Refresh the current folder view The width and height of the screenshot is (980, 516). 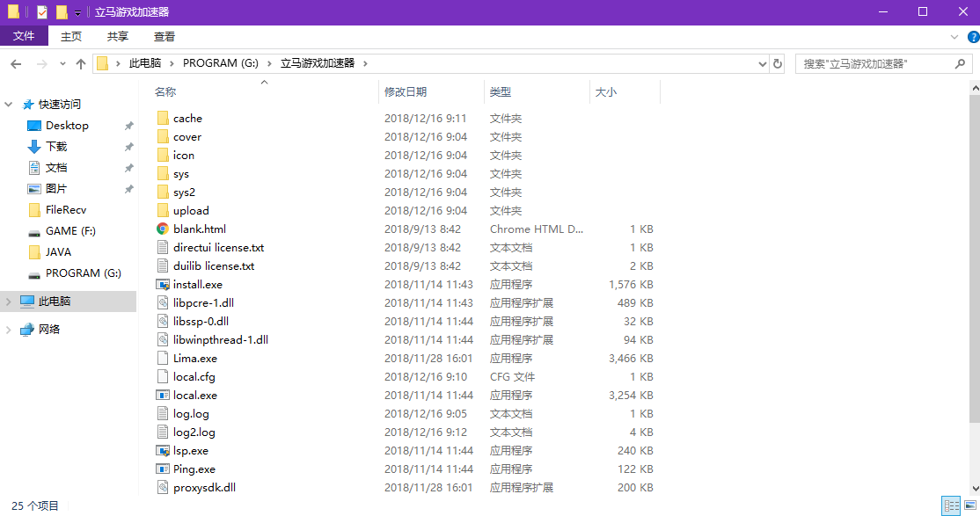tap(778, 63)
